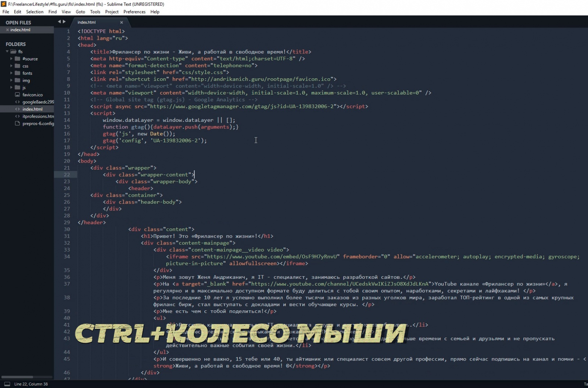Click the fonts folder icon
This screenshot has height=388, width=588.
click(x=17, y=73)
